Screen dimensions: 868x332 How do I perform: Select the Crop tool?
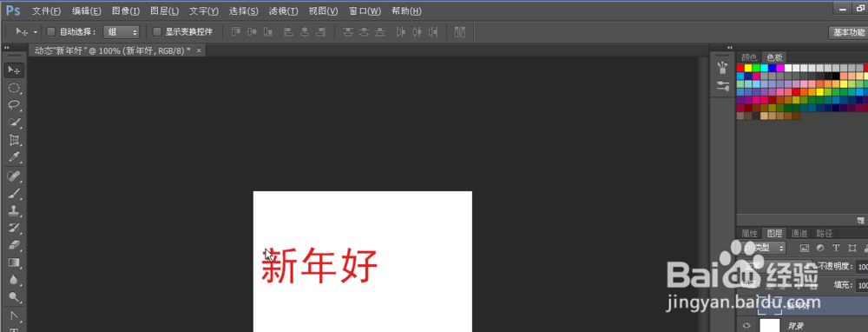[x=15, y=140]
